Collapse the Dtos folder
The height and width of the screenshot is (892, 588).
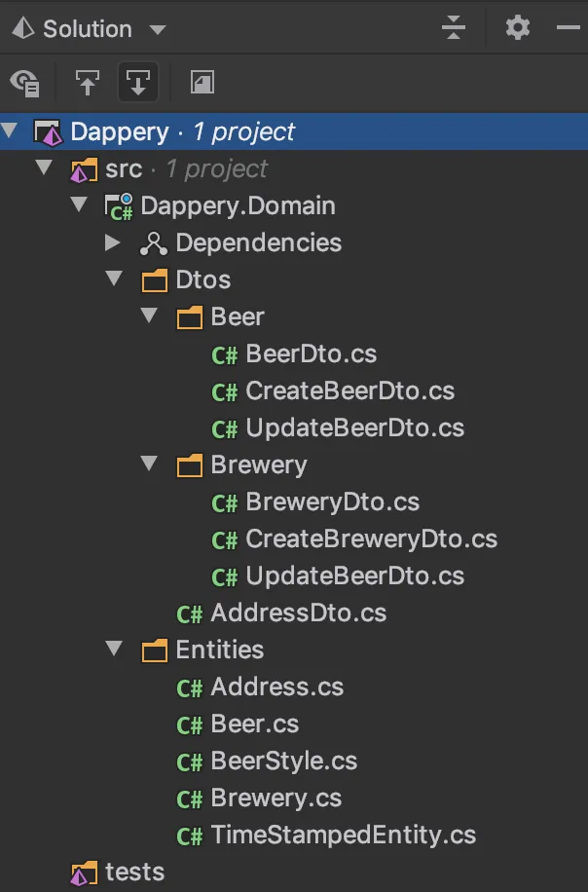(x=114, y=279)
